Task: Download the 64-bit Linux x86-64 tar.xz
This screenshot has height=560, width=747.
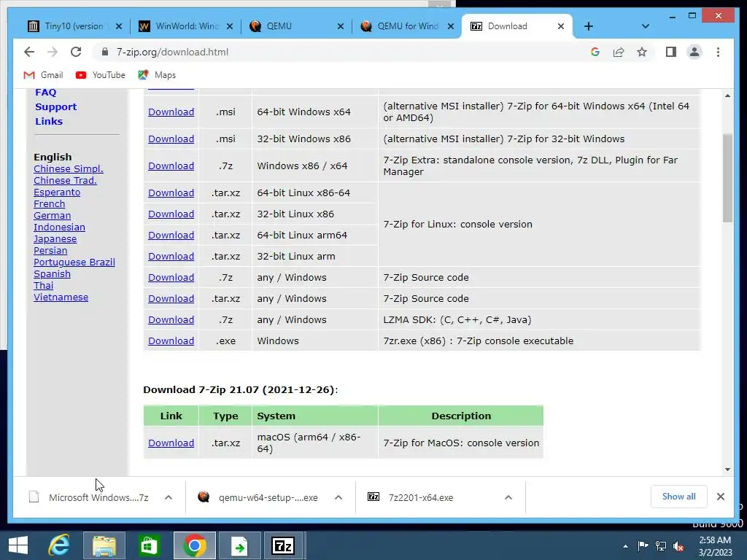Action: [x=171, y=192]
